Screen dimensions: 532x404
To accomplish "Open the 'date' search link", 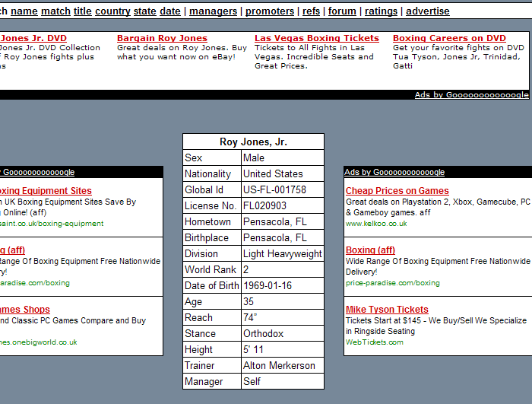I will (170, 11).
